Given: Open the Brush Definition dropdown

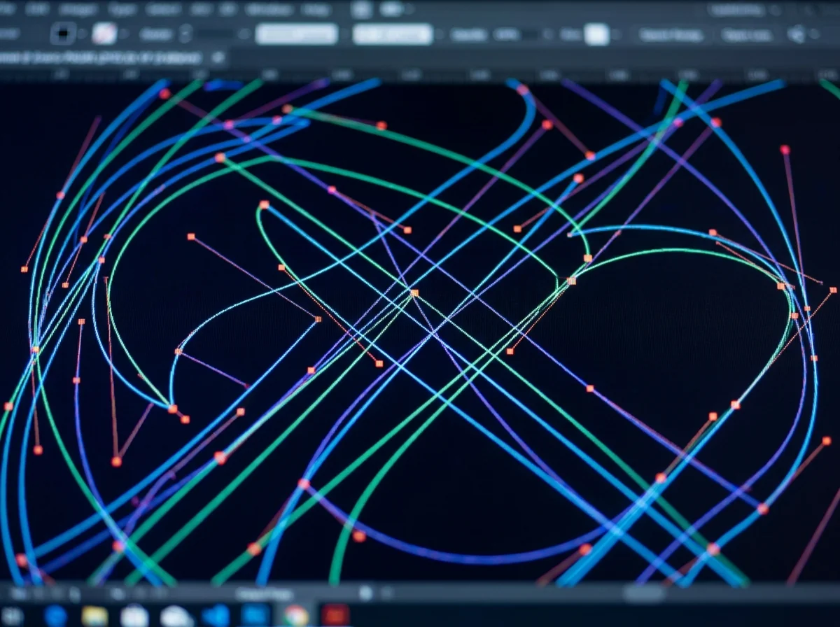Looking at the screenshot, I should click(x=393, y=34).
